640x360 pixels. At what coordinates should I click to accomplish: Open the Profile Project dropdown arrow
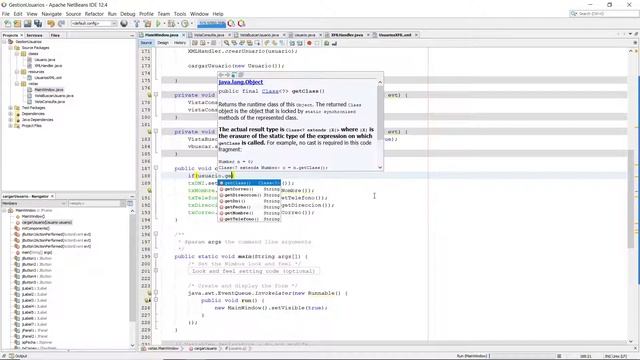(x=191, y=24)
